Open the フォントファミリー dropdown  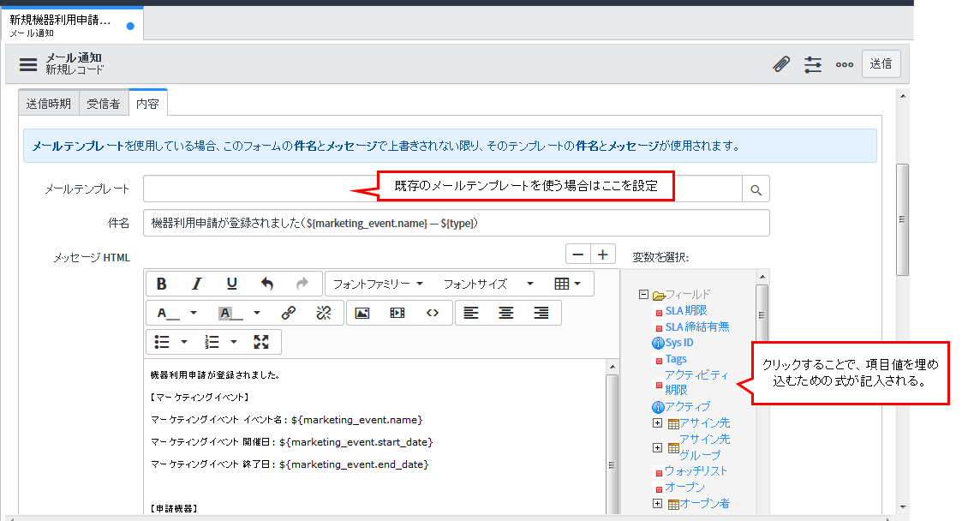(x=378, y=284)
